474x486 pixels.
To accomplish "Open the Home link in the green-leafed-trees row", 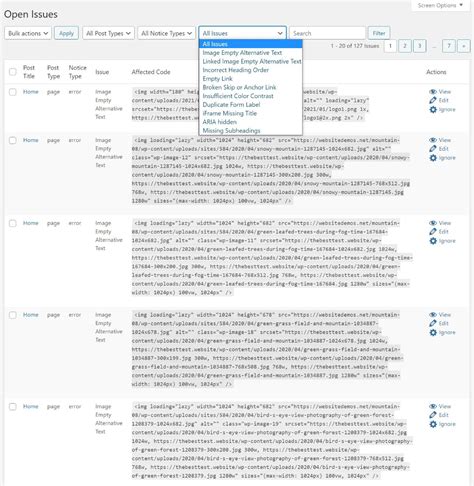I will click(31, 223).
